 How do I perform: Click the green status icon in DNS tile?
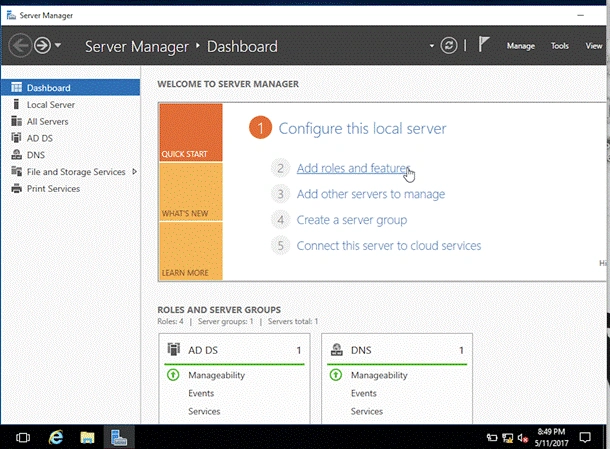click(336, 375)
